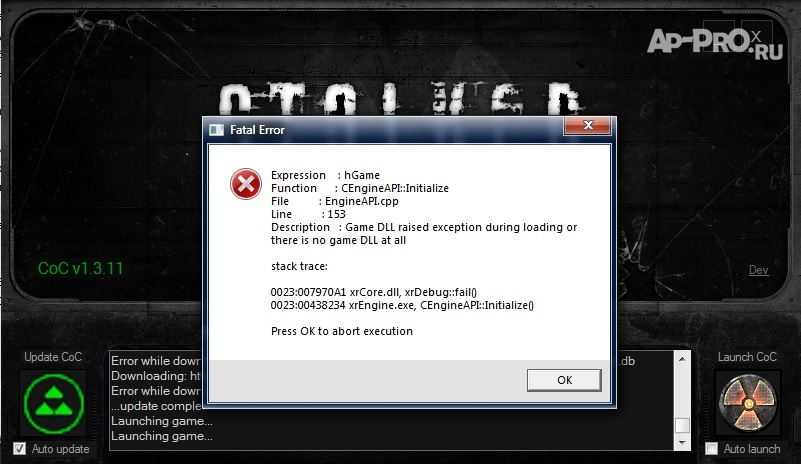Click the CoC v1.3.11 version label
Viewport: 801px width, 464px height.
click(81, 268)
